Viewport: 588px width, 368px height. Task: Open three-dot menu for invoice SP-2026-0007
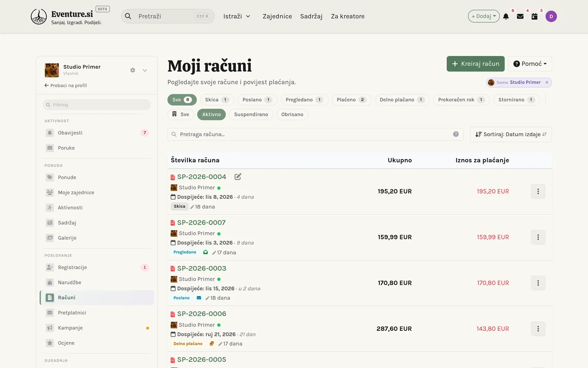(x=538, y=237)
